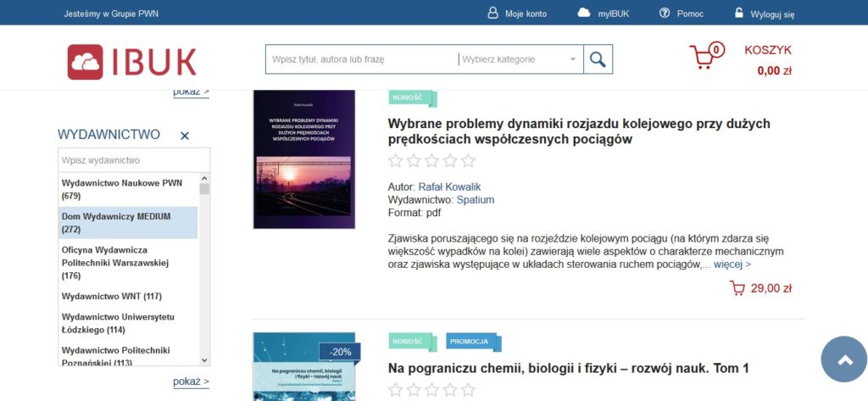Viewport: 868px width, 401px height.
Task: Click Wyloguj się to log out
Action: coord(772,14)
